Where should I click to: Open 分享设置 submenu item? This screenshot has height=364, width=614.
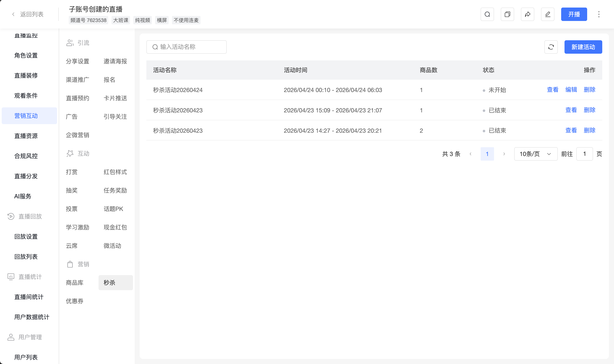coord(78,61)
